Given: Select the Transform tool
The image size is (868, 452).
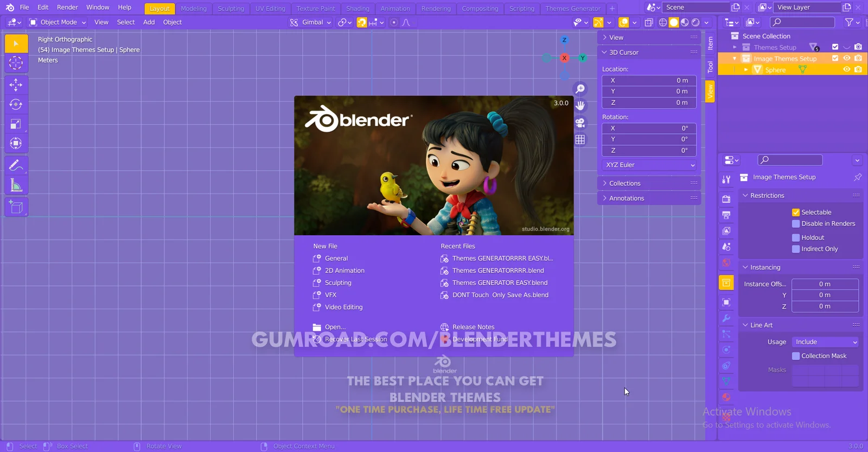Looking at the screenshot, I should 16,143.
